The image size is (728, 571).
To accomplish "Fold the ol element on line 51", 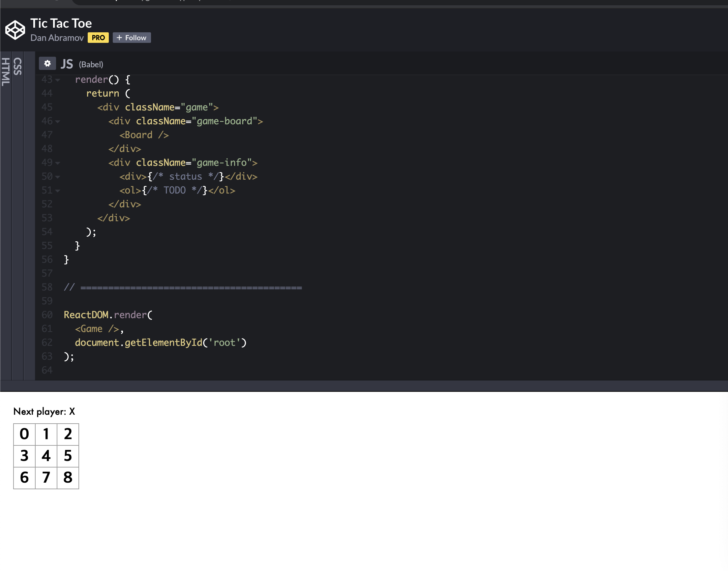I will [58, 191].
